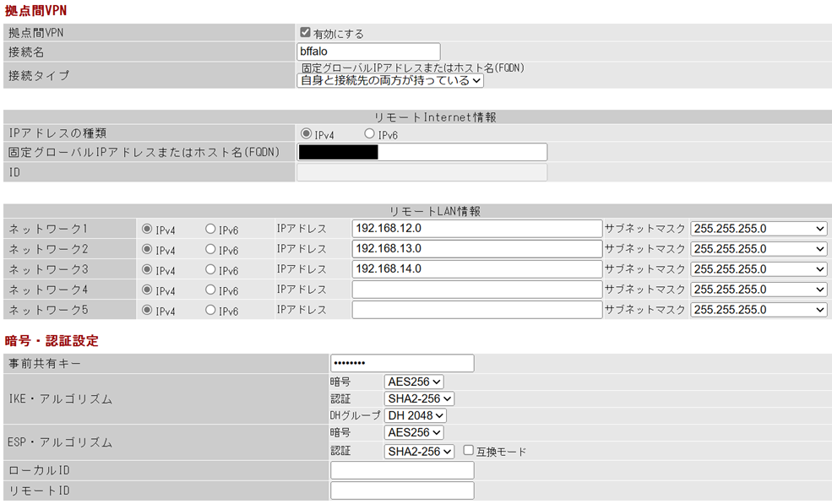Open ネットワーク5 subnet mask dropdown
832x504 pixels.
(x=759, y=310)
